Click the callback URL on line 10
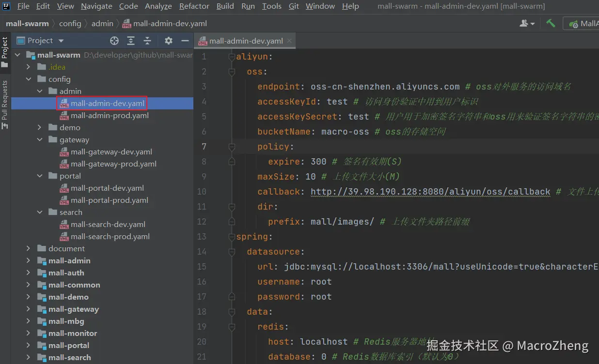The image size is (599, 364). pos(430,192)
